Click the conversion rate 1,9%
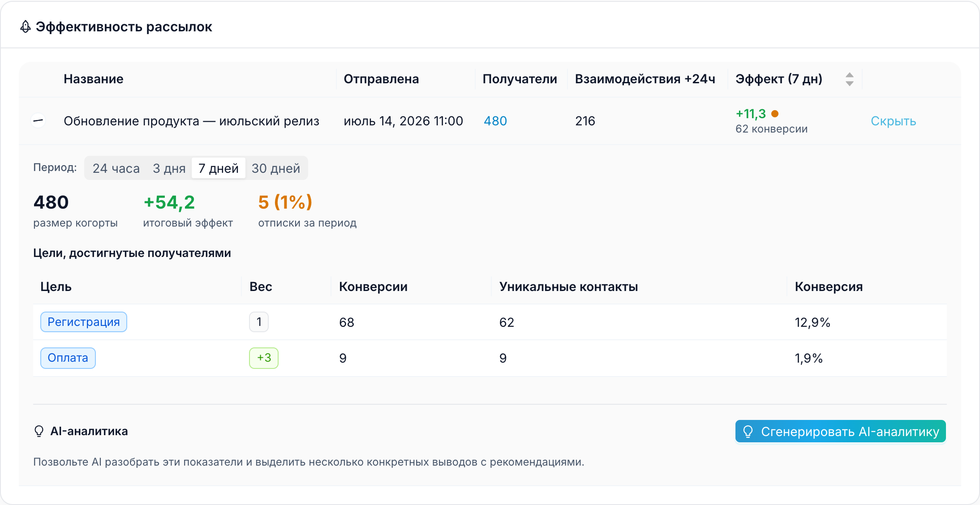 click(x=809, y=358)
